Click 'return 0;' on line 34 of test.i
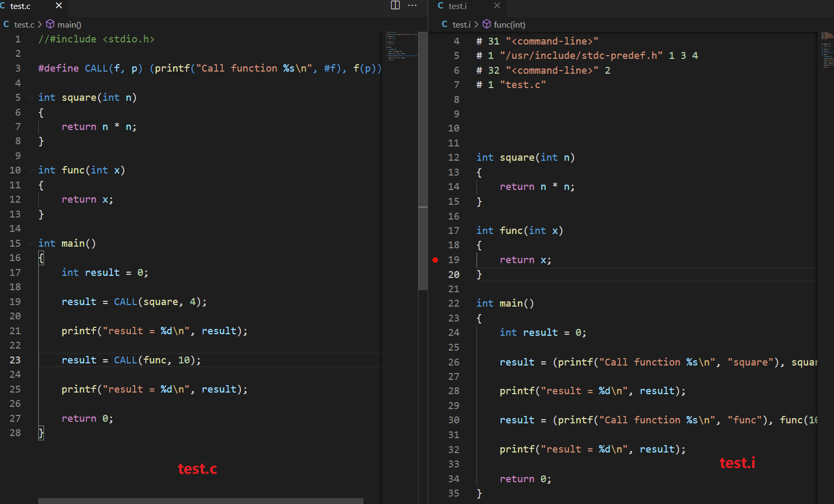This screenshot has height=504, width=834. coord(526,479)
